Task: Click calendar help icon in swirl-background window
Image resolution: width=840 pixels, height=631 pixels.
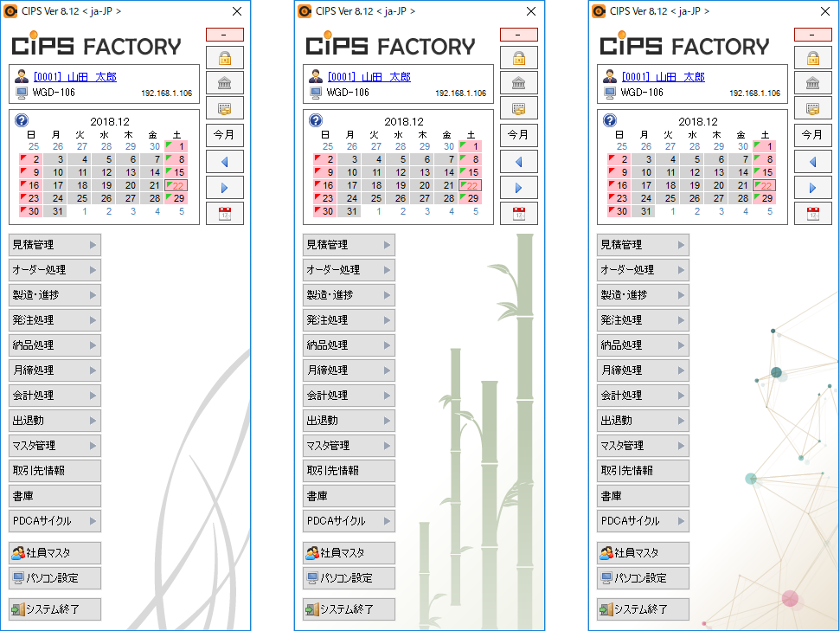Action: [22, 120]
